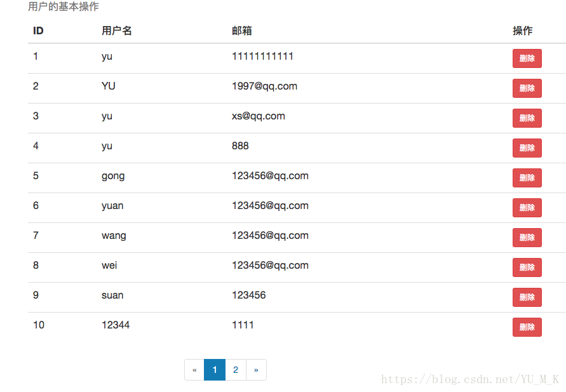This screenshot has width=566, height=392.
Task: Delete the row with email 888
Action: coord(527,148)
